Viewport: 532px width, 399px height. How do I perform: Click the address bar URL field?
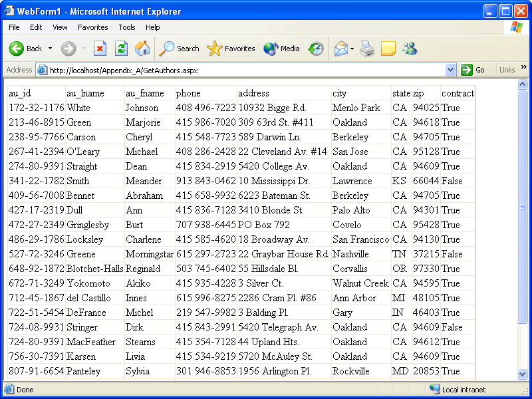pos(246,70)
